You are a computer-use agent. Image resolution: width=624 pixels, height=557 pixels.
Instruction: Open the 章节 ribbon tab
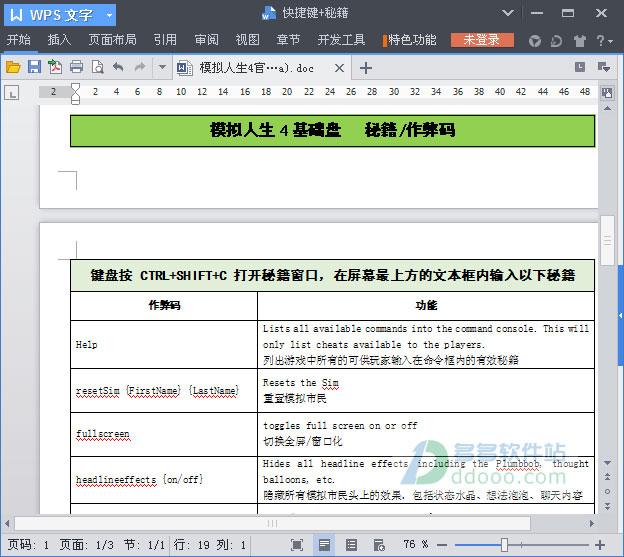pos(289,40)
